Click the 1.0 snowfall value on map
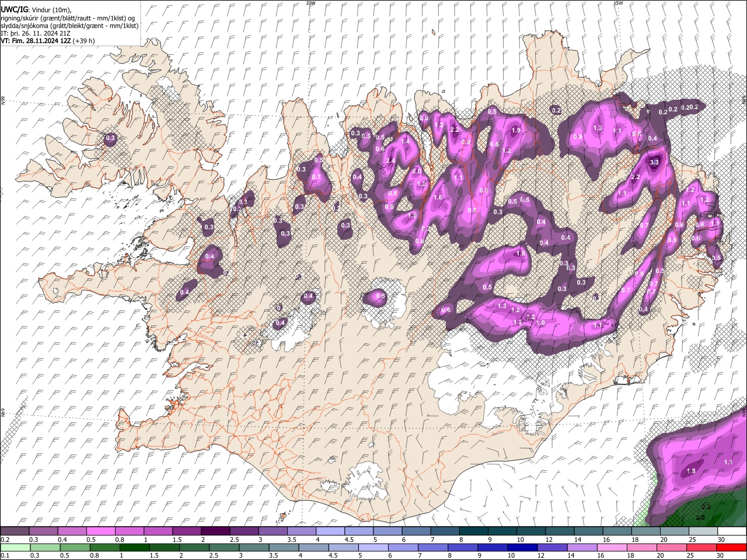Viewport: 747px width, 560px height. (540, 323)
